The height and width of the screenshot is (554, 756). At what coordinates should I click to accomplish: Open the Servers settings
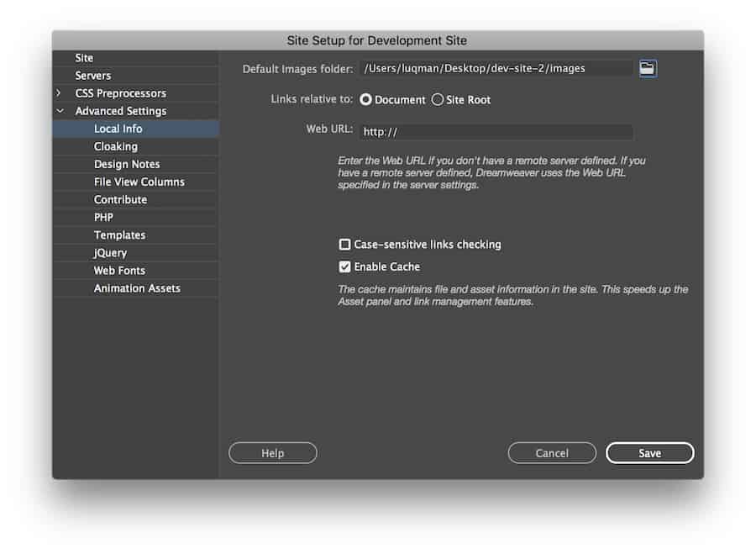92,75
